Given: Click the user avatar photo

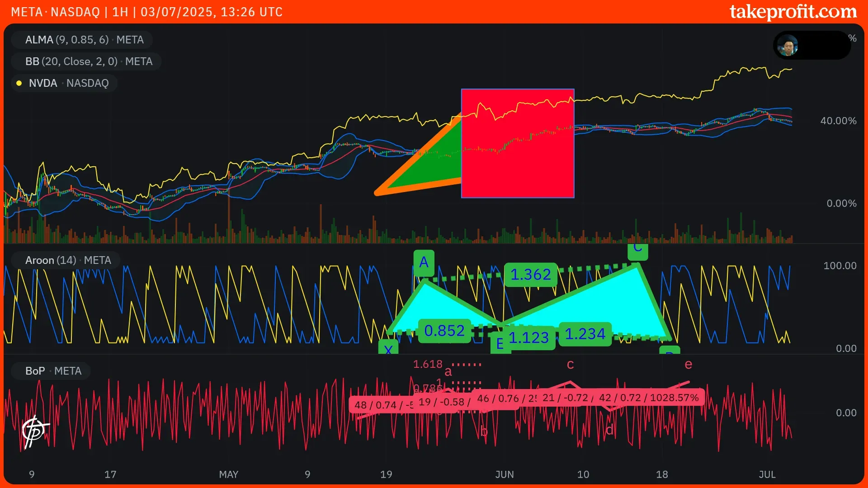Looking at the screenshot, I should (x=788, y=45).
